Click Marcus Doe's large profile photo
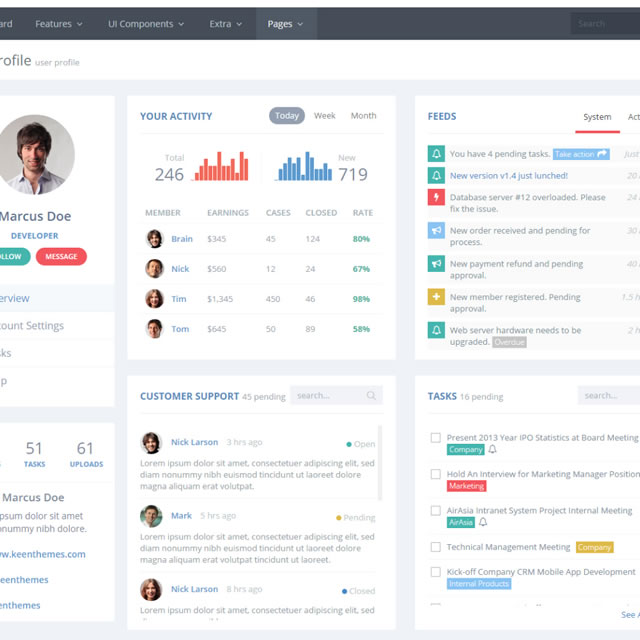This screenshot has width=640, height=640. click(36, 154)
